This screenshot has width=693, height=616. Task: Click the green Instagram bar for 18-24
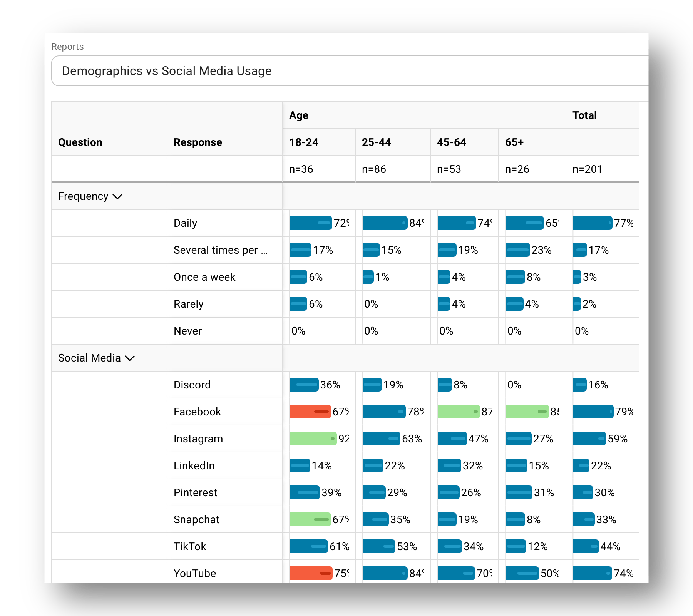pyautogui.click(x=313, y=439)
